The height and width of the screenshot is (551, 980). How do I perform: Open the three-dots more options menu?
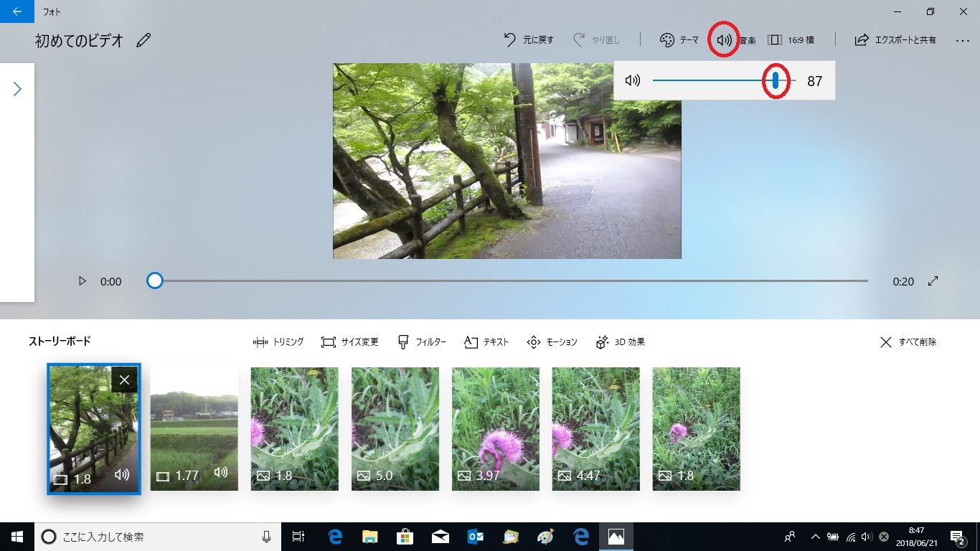[x=963, y=40]
